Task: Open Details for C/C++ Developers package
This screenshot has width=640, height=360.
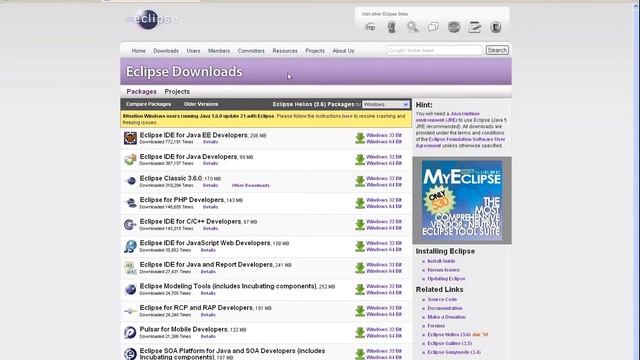Action: click(210, 229)
